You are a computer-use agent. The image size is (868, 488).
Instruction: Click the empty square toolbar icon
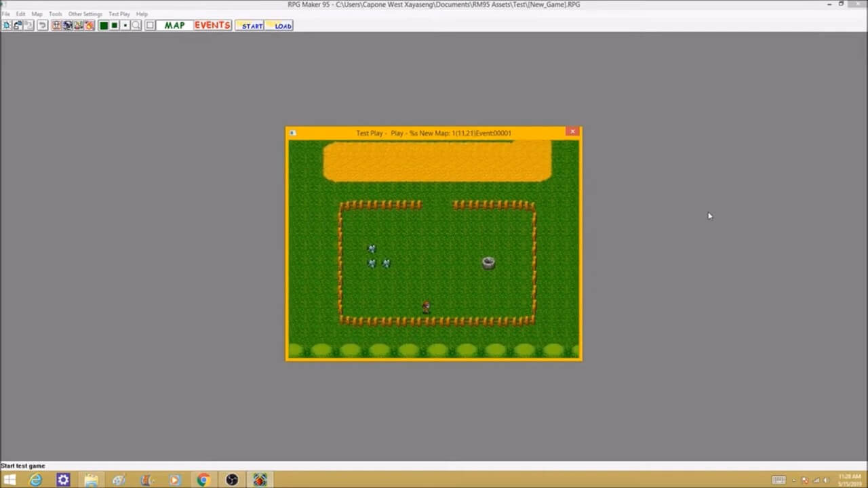point(150,25)
